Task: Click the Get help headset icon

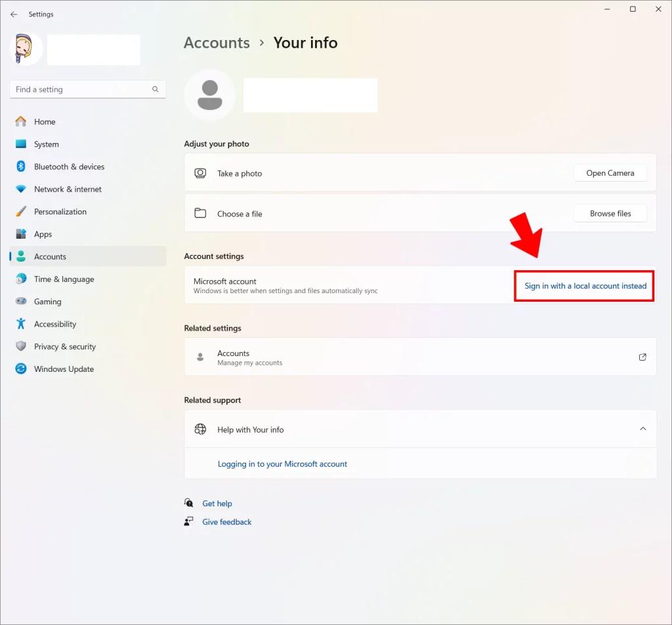Action: click(x=188, y=503)
